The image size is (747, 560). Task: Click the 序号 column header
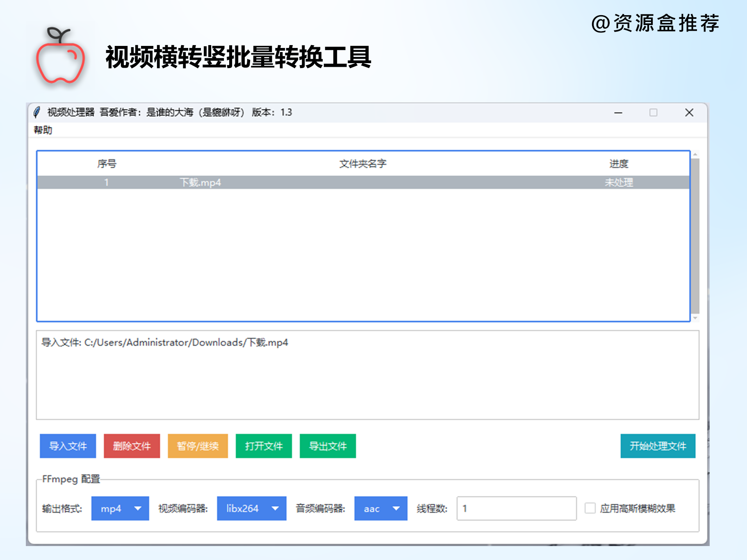point(107,164)
